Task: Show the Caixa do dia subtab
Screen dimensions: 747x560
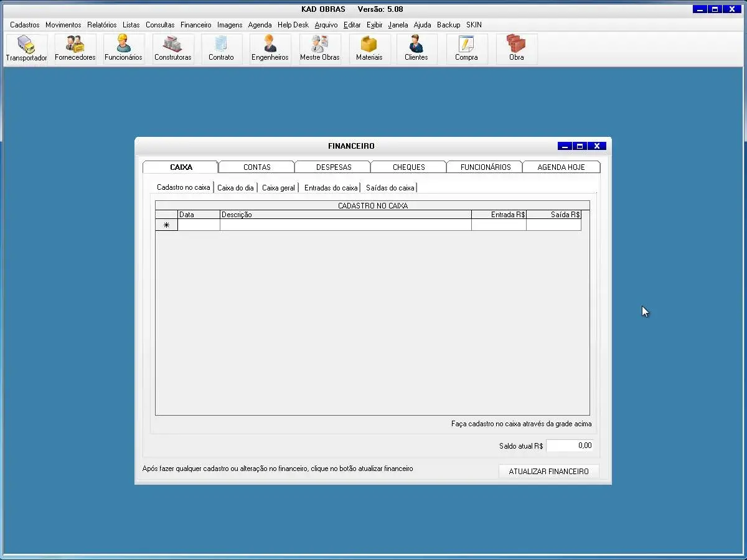Action: pyautogui.click(x=235, y=188)
